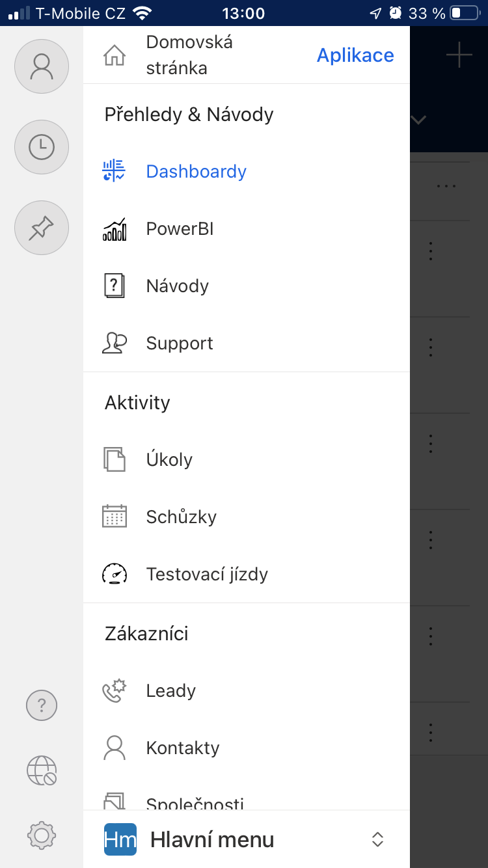Viewport: 488px width, 868px height.
Task: Go to Domovská stránka
Action: [x=189, y=55]
